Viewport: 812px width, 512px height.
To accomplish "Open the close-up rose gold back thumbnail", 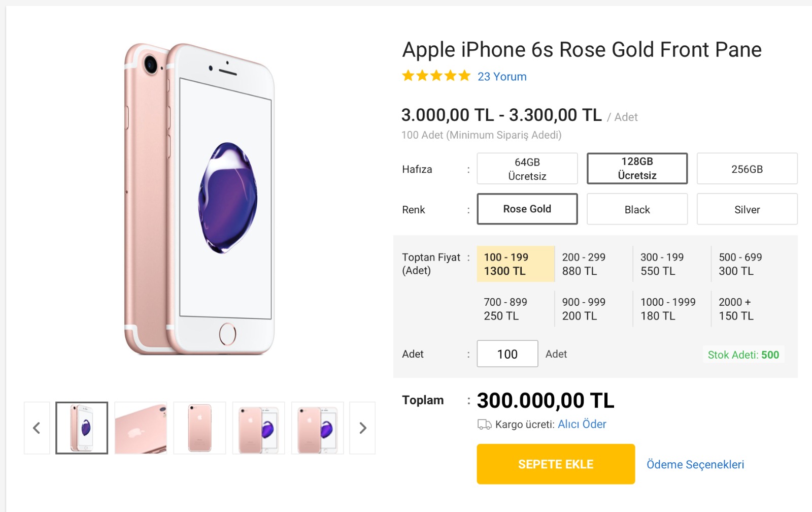I will [x=141, y=428].
